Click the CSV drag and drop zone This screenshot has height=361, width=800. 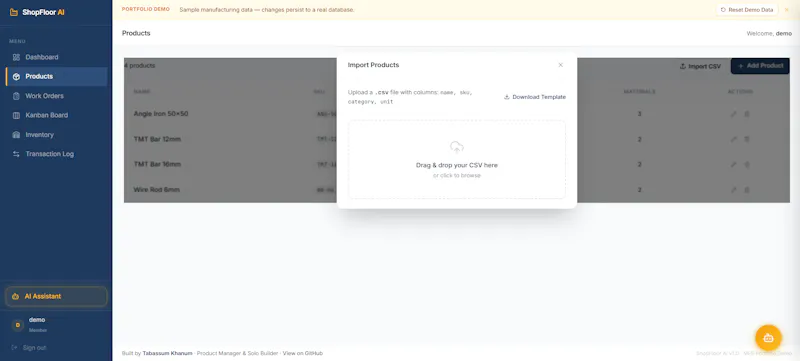(x=457, y=160)
